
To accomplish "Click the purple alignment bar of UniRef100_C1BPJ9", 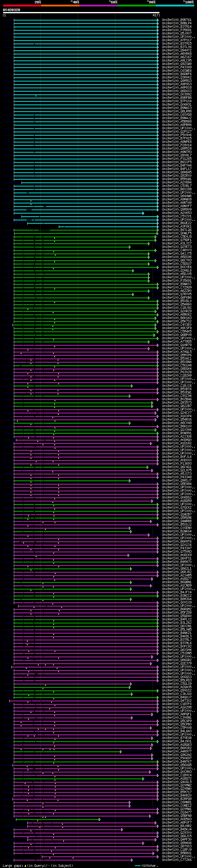I will click(86, 850).
